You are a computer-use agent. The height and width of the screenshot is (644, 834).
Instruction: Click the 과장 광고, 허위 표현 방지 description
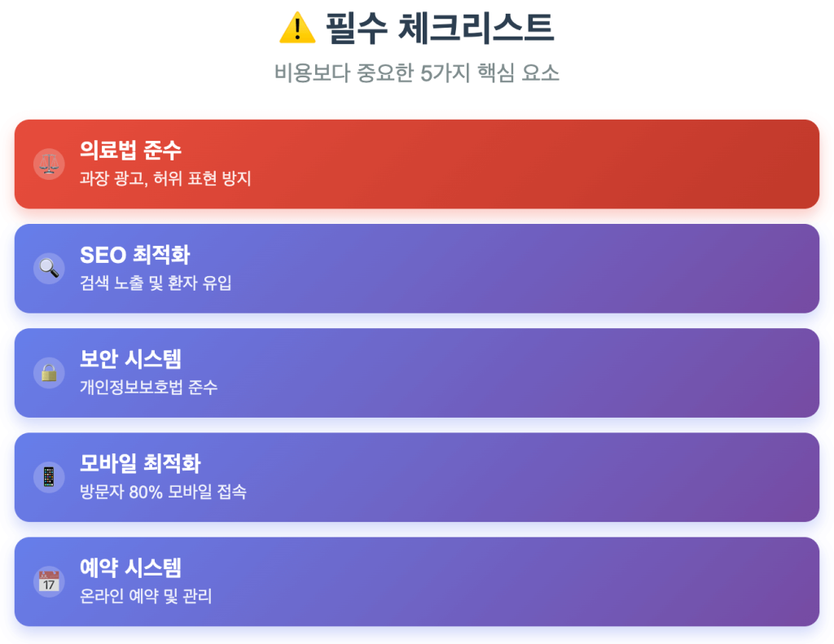165,178
